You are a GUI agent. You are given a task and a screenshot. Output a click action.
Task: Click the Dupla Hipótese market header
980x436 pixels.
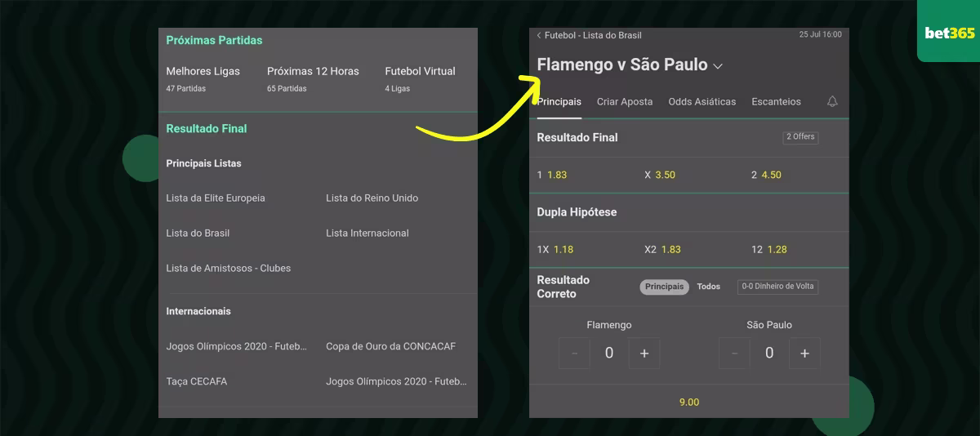pos(577,211)
